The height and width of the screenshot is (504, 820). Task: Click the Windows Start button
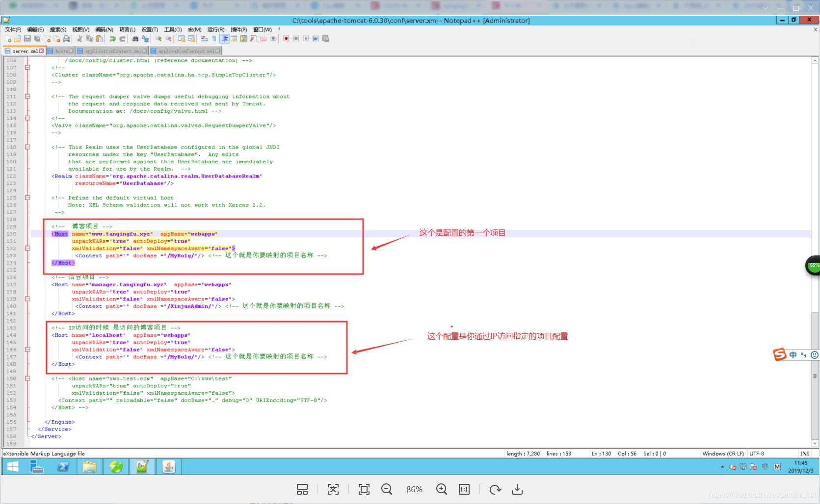13,467
